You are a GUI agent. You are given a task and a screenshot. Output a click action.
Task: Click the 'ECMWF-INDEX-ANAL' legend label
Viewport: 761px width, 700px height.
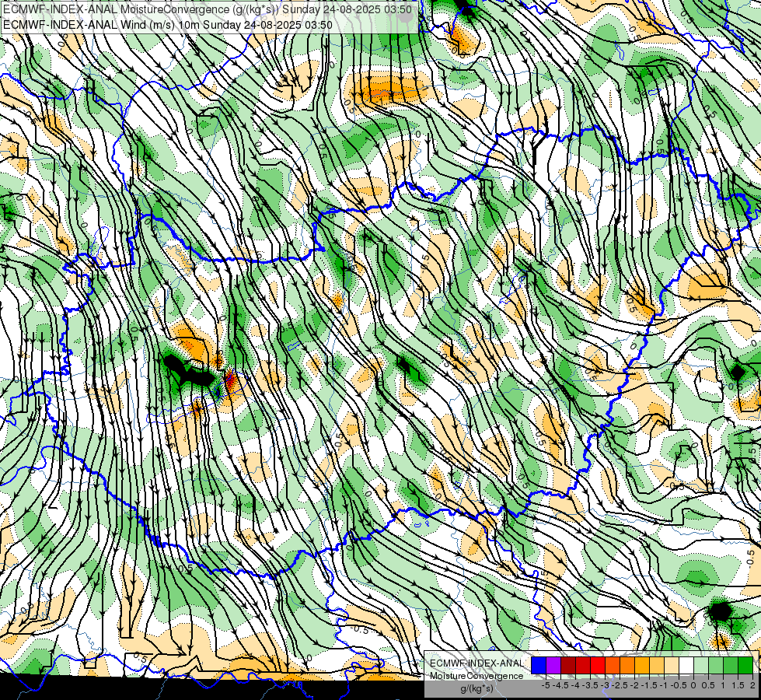point(476,663)
